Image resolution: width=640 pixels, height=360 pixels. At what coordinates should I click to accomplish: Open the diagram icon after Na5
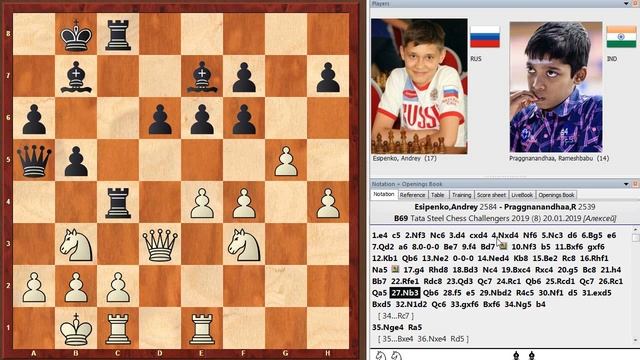pos(395,269)
